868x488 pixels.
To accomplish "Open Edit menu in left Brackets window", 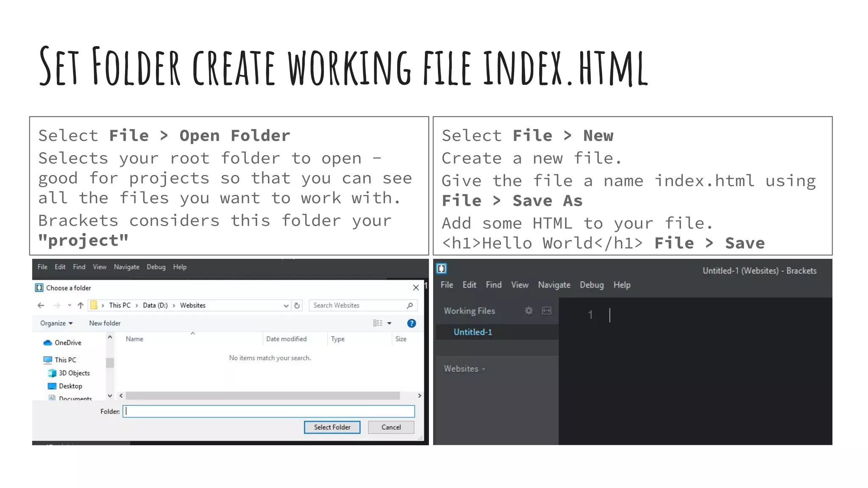I will point(60,267).
